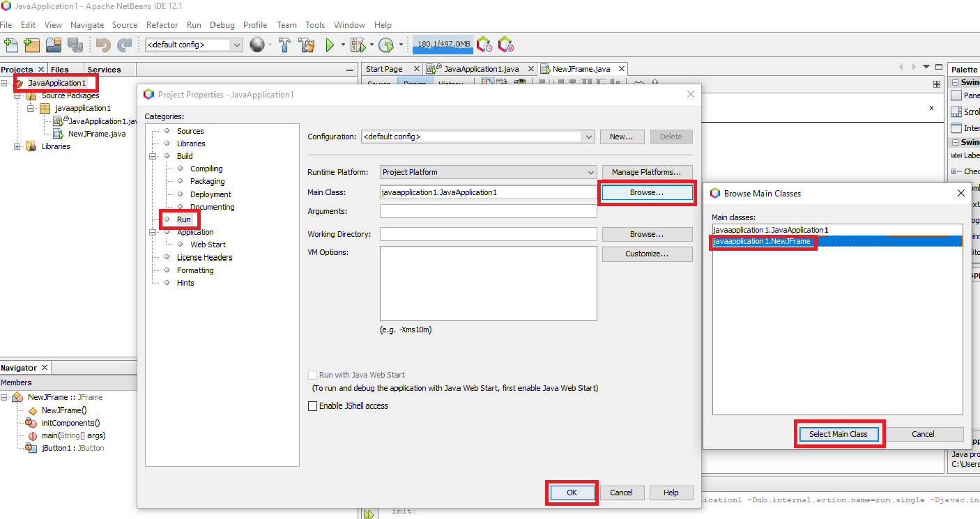Click the Open Project folder icon
Image resolution: width=980 pixels, height=519 pixels.
click(54, 45)
